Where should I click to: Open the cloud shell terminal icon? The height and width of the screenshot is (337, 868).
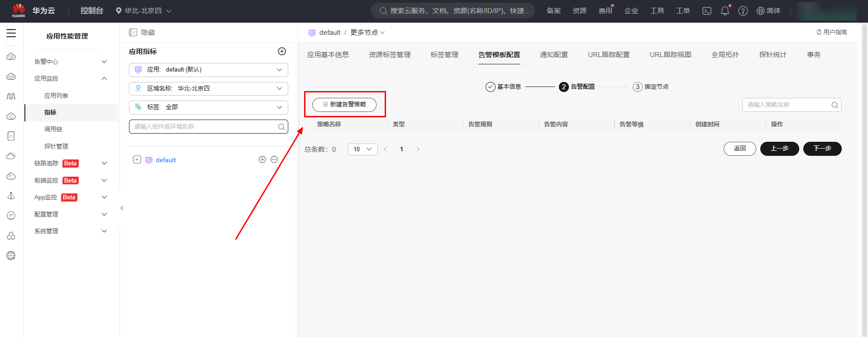tap(706, 11)
